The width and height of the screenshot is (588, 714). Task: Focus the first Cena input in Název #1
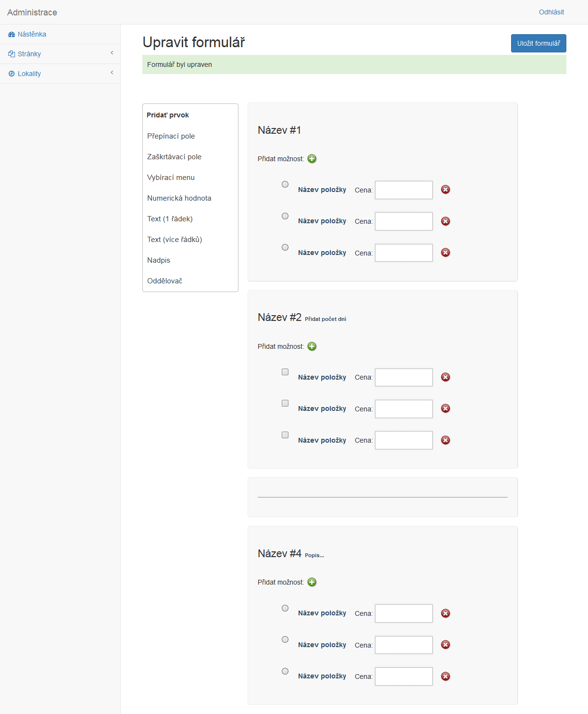(x=404, y=190)
